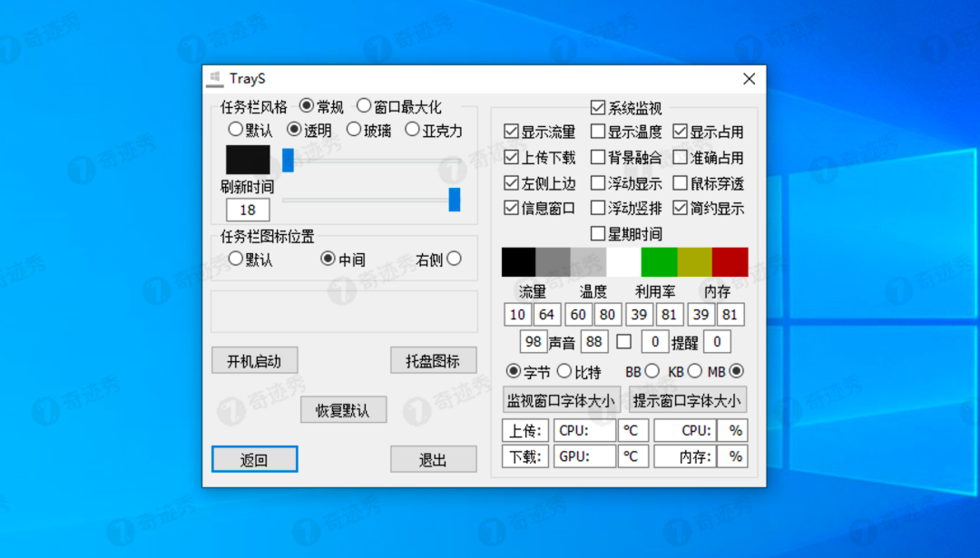Click the 上传: label field
Viewport: 980px width, 558px height.
(x=525, y=431)
